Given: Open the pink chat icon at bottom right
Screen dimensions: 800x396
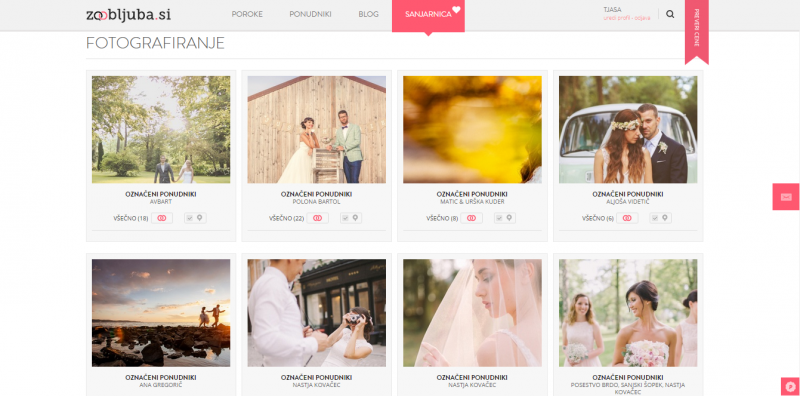Looking at the screenshot, I should [x=791, y=387].
